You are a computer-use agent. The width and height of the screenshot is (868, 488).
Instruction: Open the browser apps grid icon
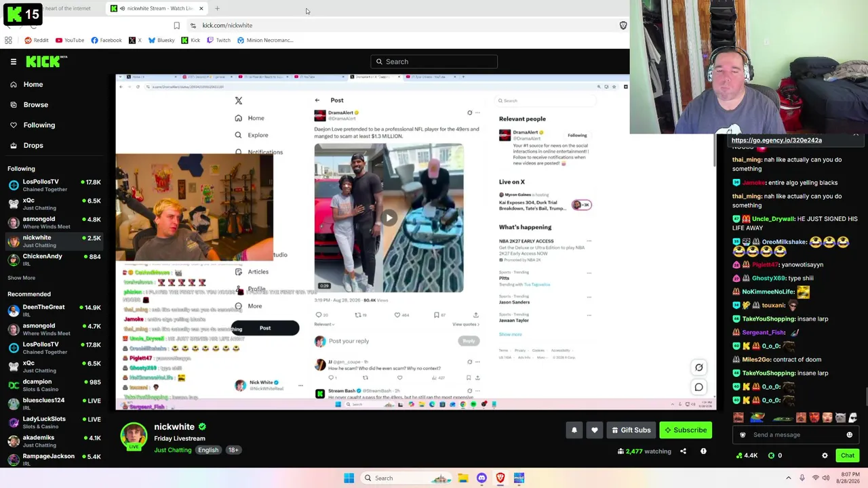8,40
